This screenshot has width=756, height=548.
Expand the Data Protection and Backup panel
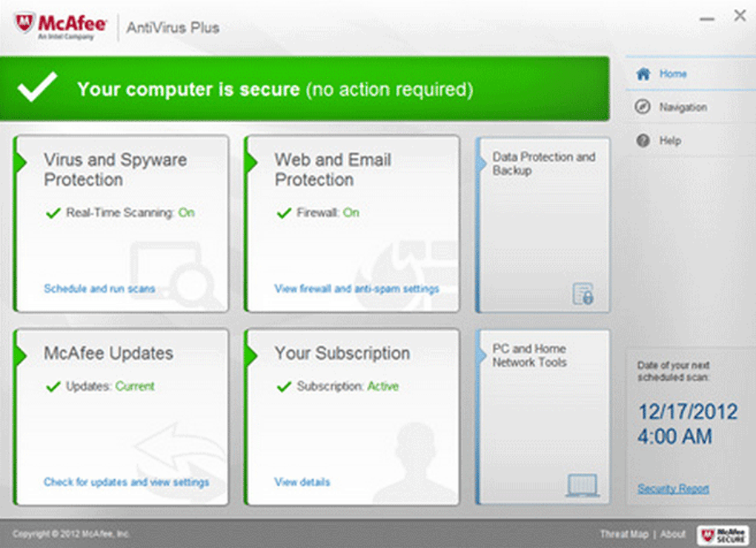pyautogui.click(x=543, y=164)
